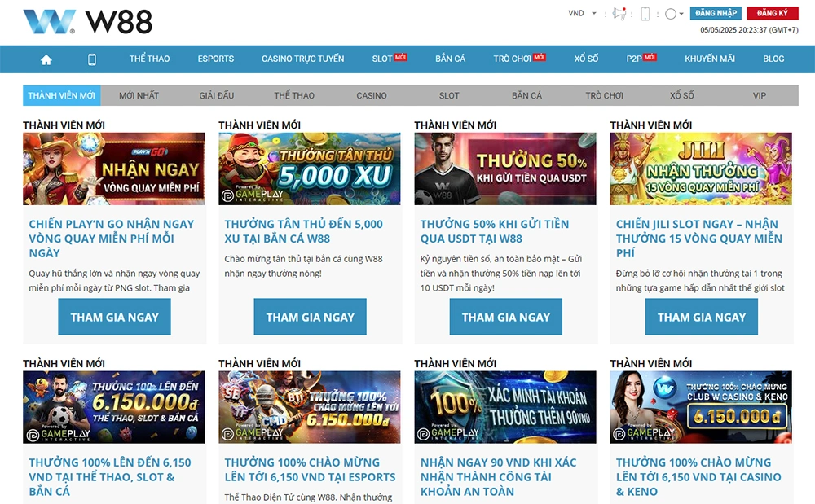Open the Club W Casino & Keno banner
The width and height of the screenshot is (815, 504).
tap(701, 407)
